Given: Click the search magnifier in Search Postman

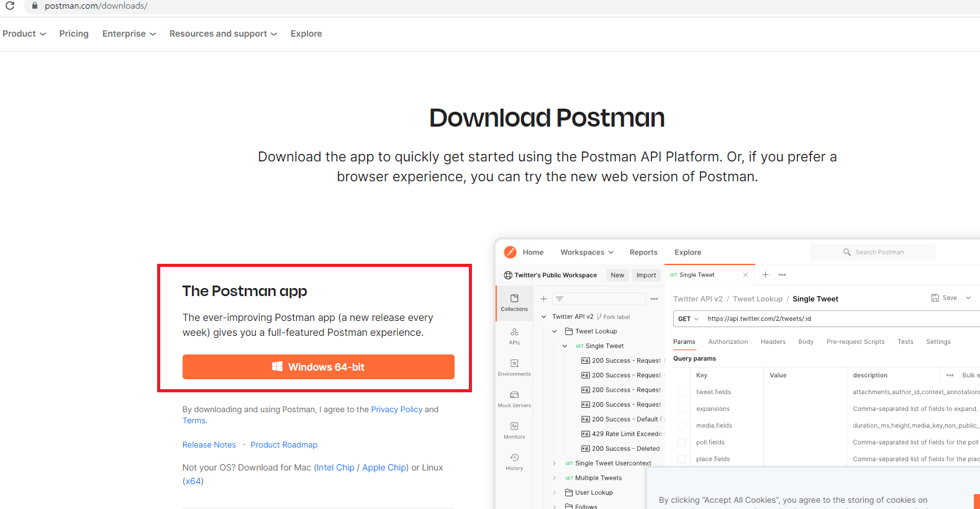Looking at the screenshot, I should point(847,252).
